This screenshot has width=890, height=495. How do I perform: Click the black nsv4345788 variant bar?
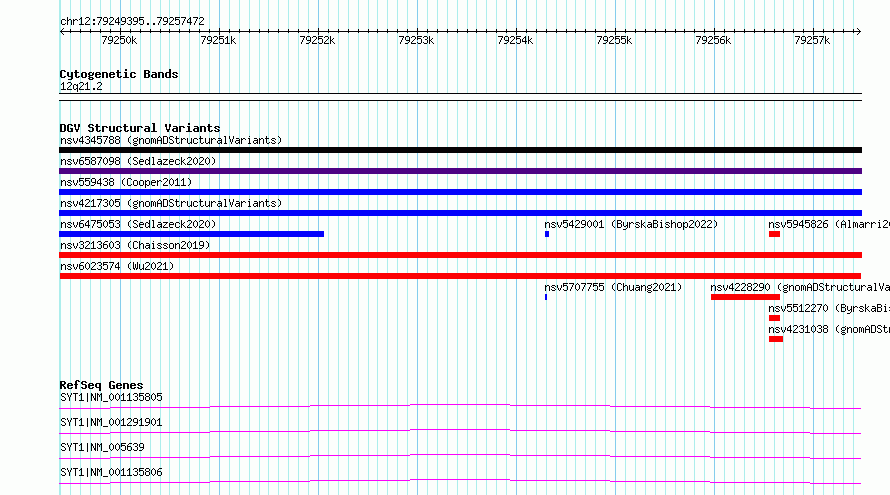pos(460,150)
